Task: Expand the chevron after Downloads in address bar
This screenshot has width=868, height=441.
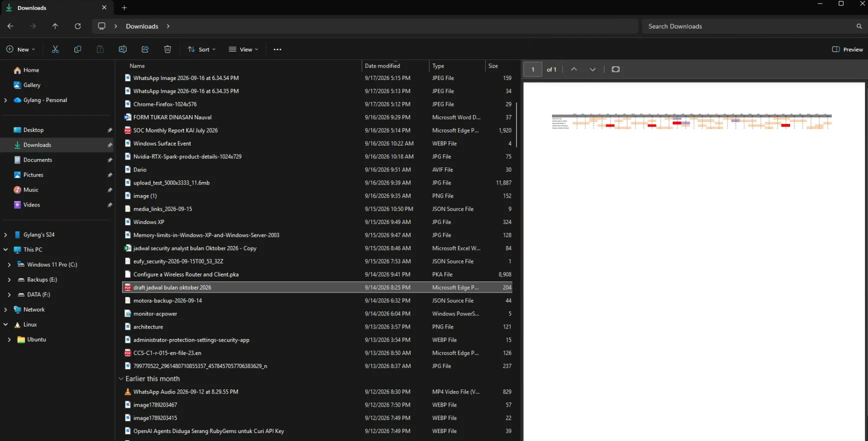Action: click(168, 26)
